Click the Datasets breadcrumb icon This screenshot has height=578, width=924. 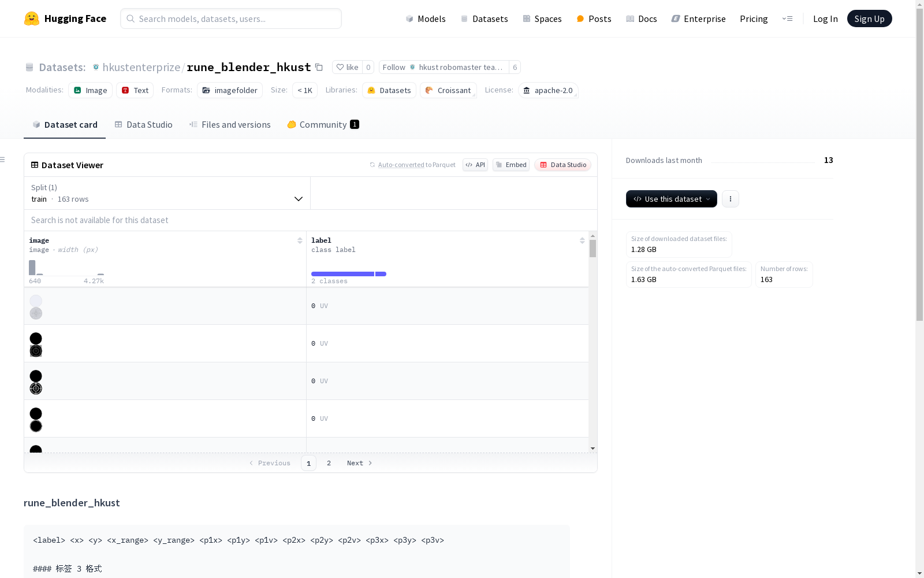[29, 67]
